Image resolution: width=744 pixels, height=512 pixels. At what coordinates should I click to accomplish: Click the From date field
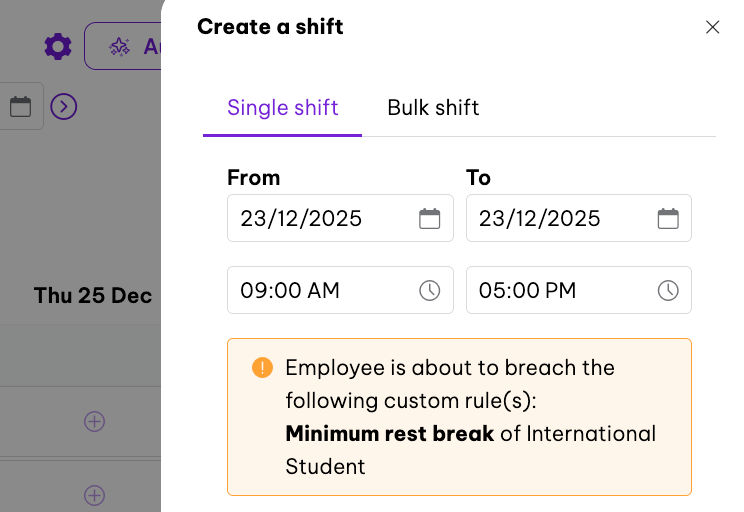[x=320, y=218]
